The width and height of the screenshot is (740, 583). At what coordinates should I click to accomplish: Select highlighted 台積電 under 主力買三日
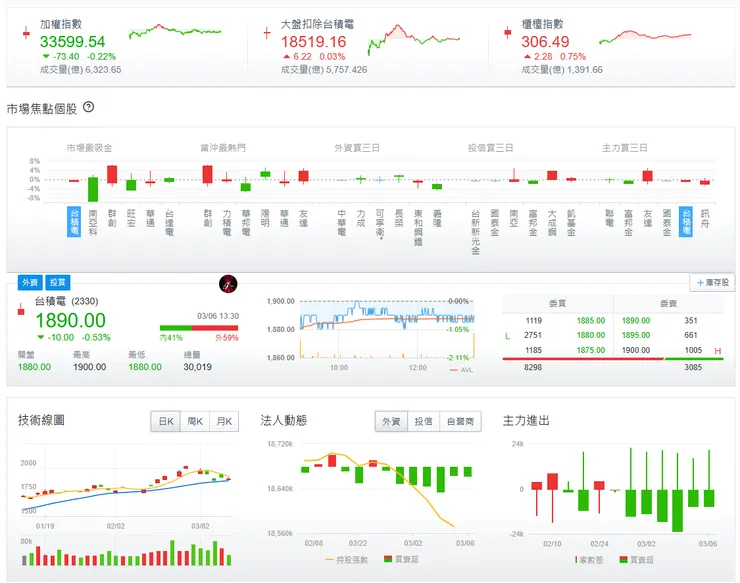686,221
